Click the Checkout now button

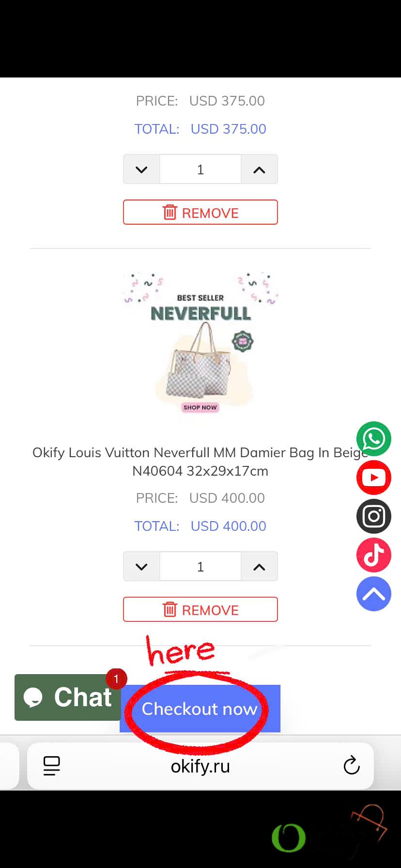200,709
